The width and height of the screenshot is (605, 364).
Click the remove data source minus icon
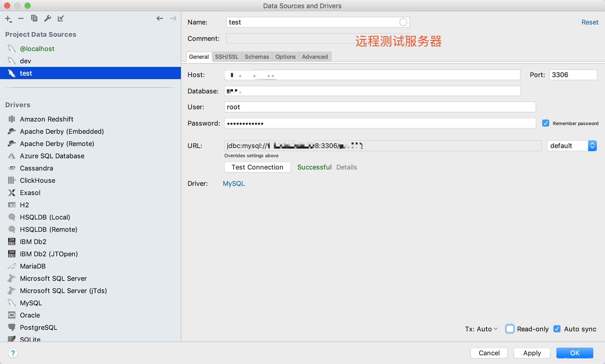click(x=21, y=18)
